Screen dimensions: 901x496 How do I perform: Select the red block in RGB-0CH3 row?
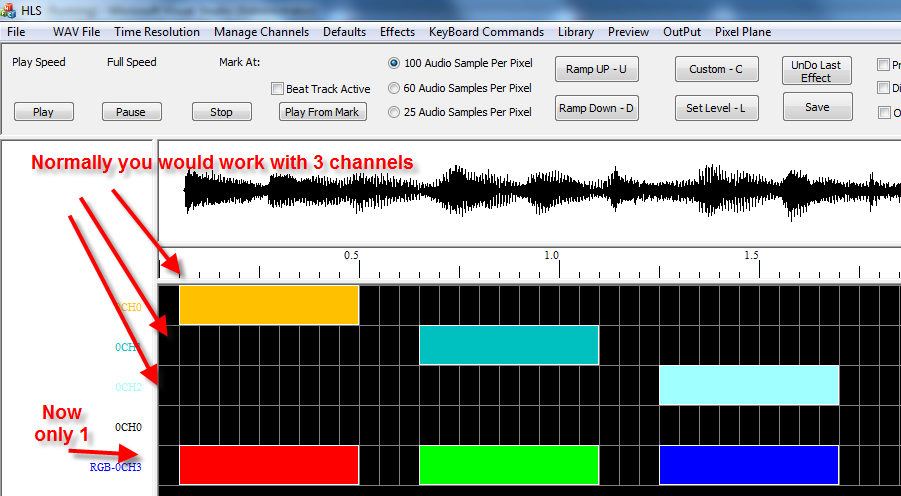point(268,465)
